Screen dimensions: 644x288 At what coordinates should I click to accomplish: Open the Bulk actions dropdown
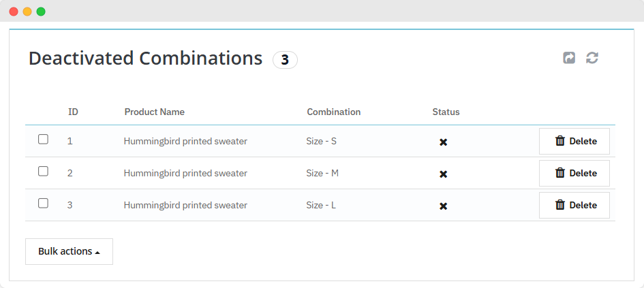pos(69,251)
